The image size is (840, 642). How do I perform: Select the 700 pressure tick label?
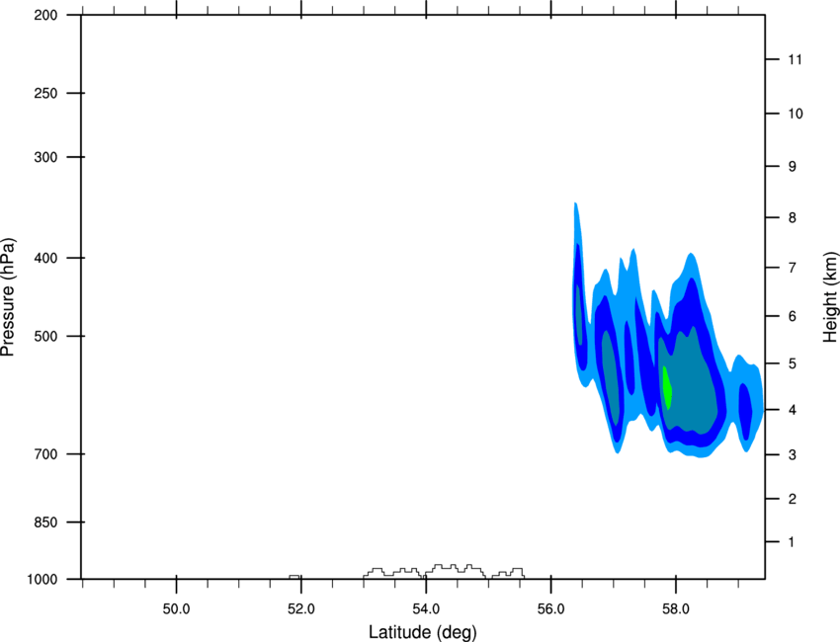click(x=45, y=454)
